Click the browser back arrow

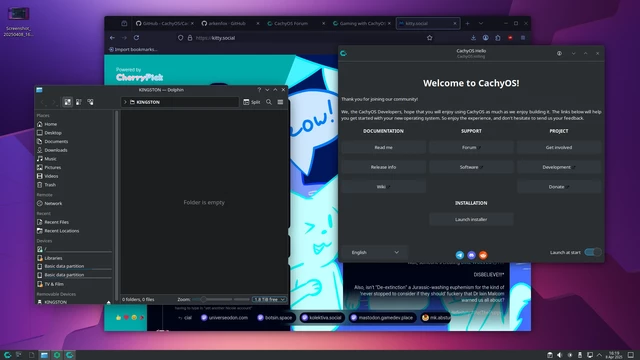pyautogui.click(x=112, y=38)
